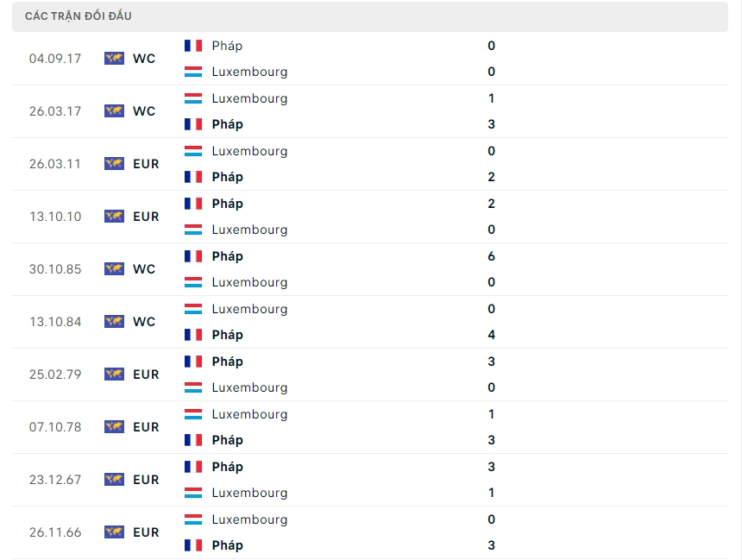Click France's score of 6 in the 30.10.85 match
742x560 pixels.
pyautogui.click(x=491, y=256)
